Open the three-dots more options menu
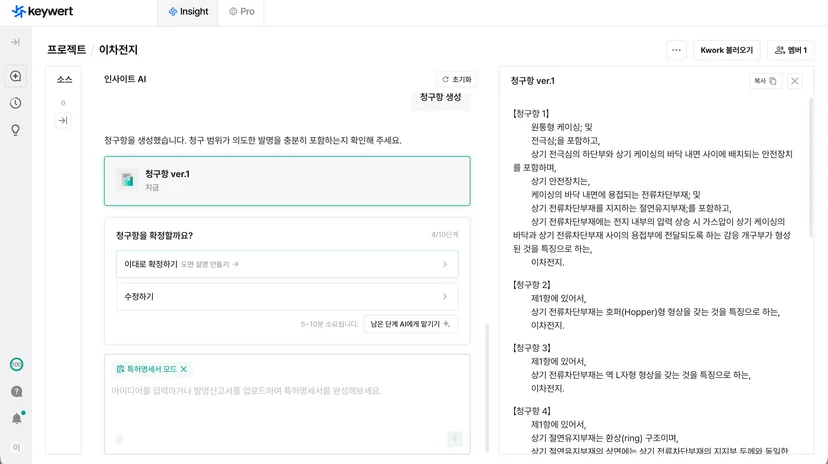The width and height of the screenshot is (828, 464). [x=676, y=50]
